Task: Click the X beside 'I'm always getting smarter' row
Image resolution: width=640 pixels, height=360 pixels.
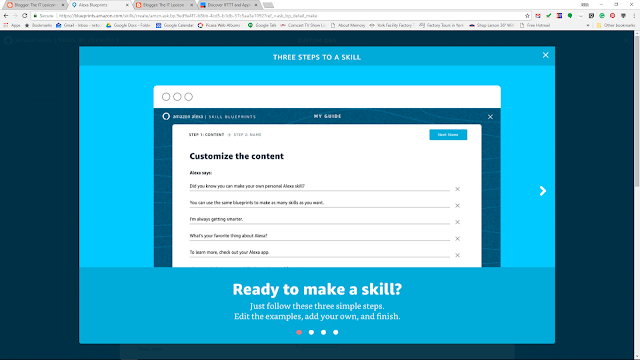Action: (x=458, y=222)
